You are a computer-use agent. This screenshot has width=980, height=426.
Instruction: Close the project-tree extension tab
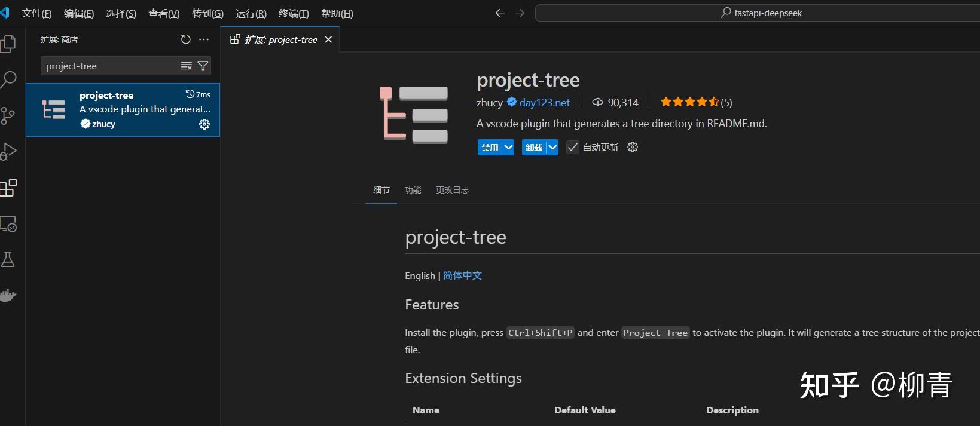click(328, 39)
